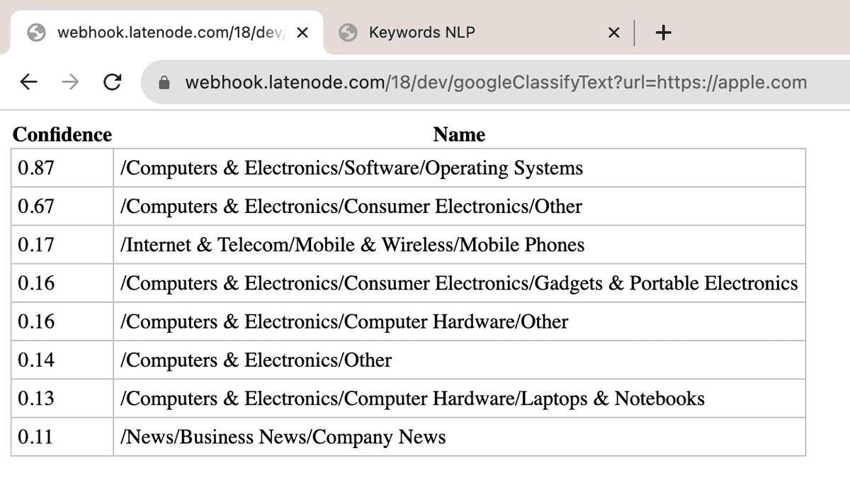Select the webhook.latenode.com tab
This screenshot has height=504, width=850.
click(x=163, y=33)
